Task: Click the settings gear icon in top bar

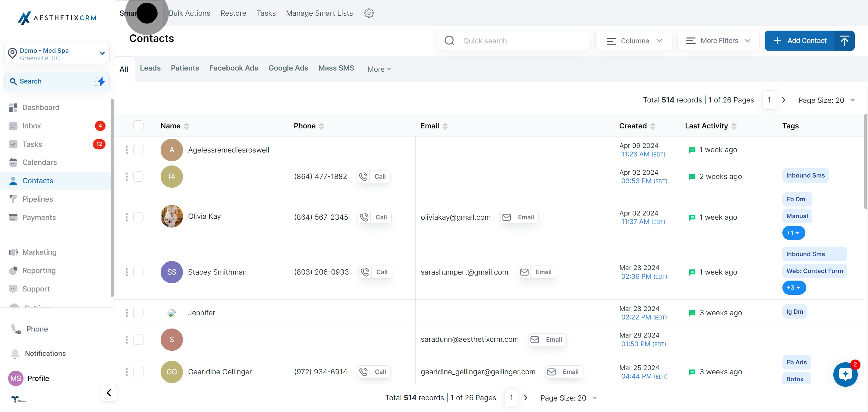Action: tap(369, 13)
